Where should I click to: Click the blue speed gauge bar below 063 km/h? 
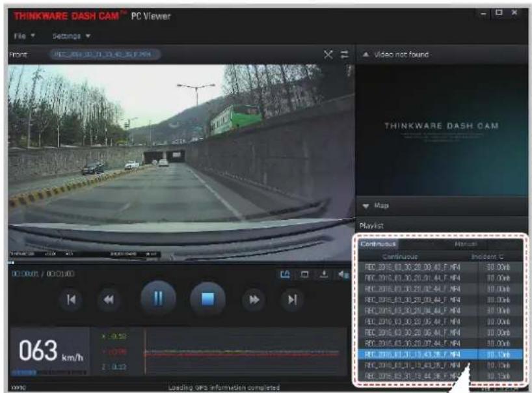click(x=24, y=372)
